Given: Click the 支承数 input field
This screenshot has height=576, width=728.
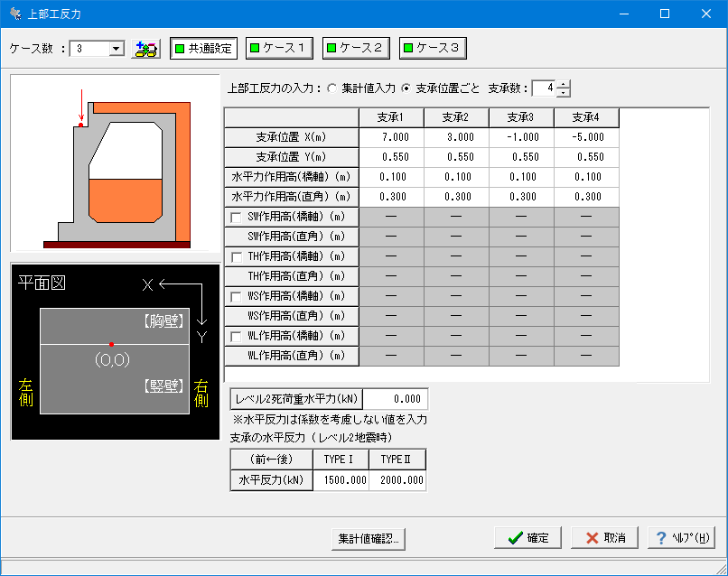Looking at the screenshot, I should coord(544,88).
